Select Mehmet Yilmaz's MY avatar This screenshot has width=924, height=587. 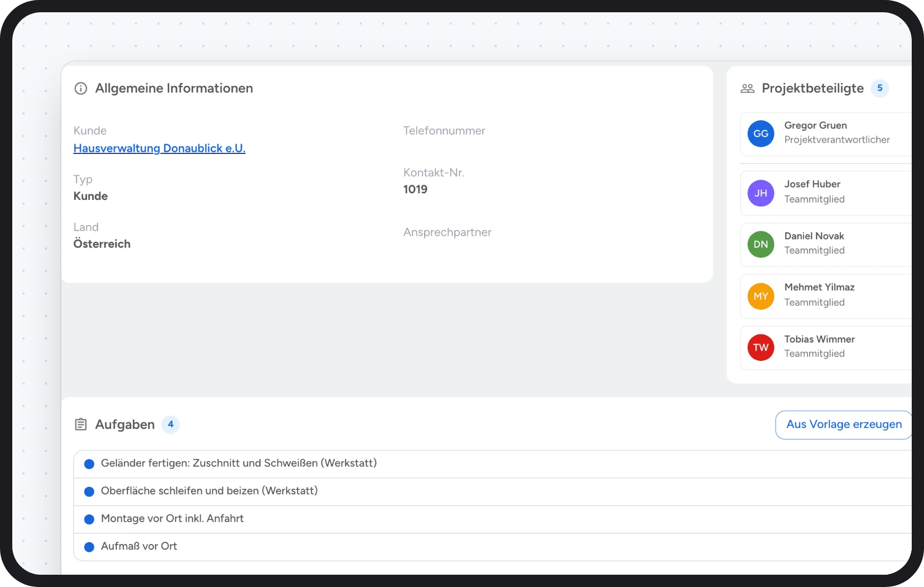coord(760,297)
